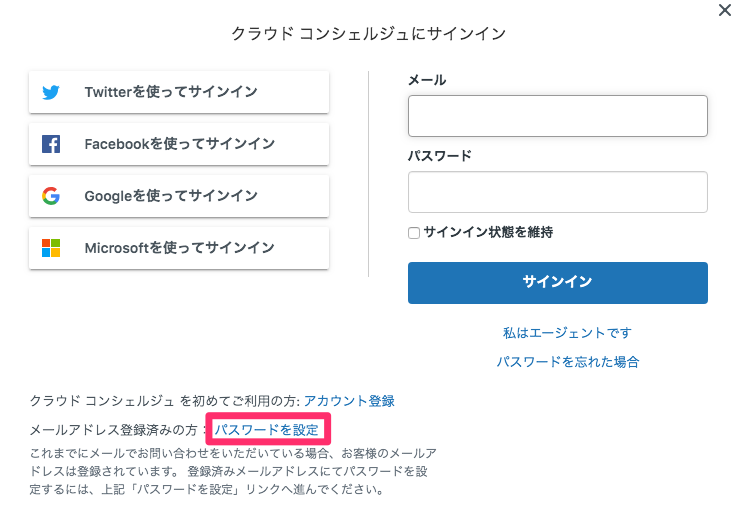This screenshot has width=739, height=518.
Task: Click the blue サインイン button
Action: 558,283
